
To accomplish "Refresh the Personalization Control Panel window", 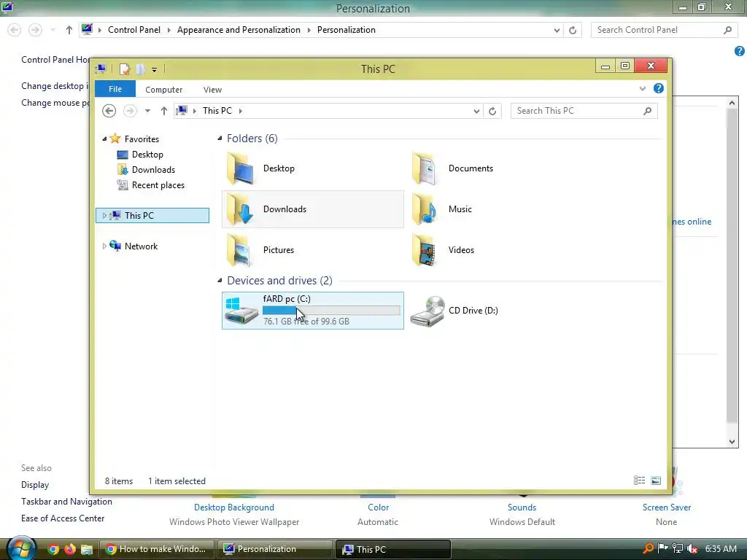I will pyautogui.click(x=573, y=30).
